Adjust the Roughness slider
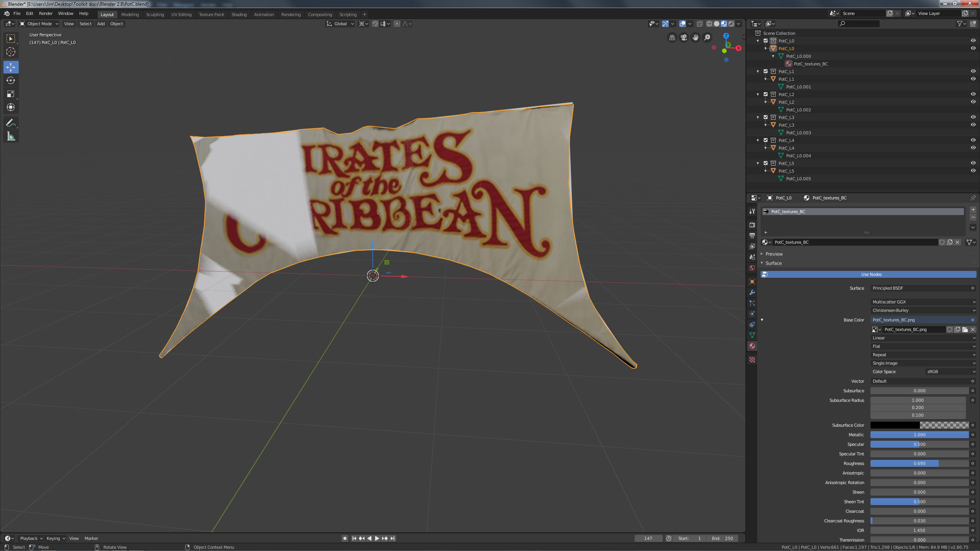 (x=920, y=463)
